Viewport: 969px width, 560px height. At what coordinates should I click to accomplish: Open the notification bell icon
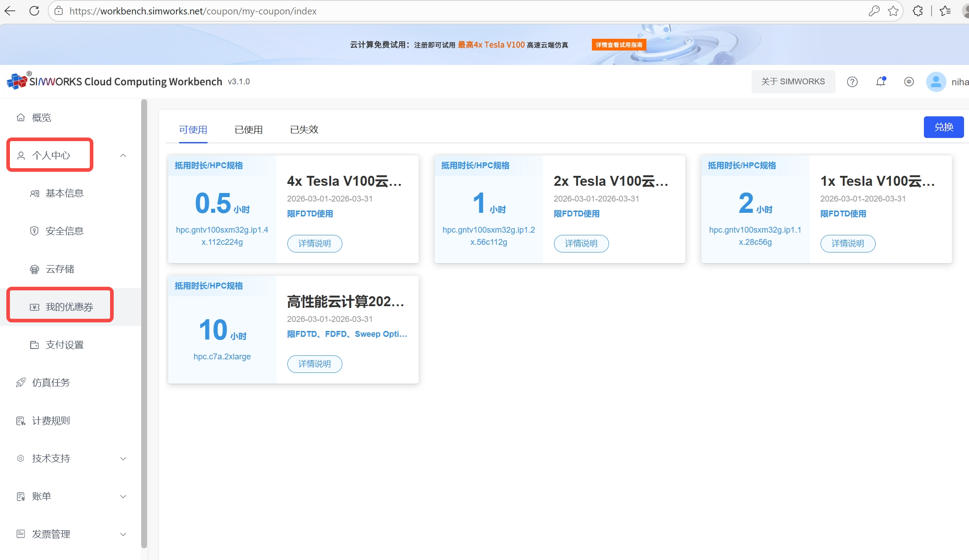point(881,82)
